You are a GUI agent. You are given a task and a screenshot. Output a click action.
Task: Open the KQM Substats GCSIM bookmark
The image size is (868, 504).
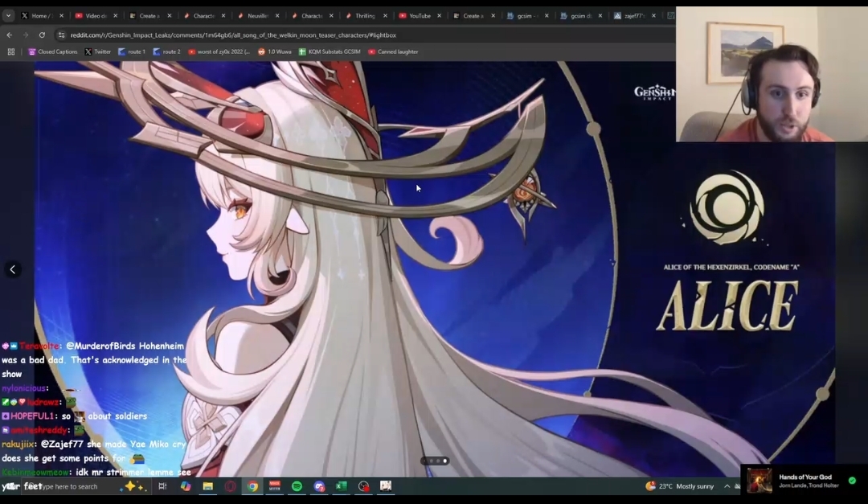tap(330, 51)
